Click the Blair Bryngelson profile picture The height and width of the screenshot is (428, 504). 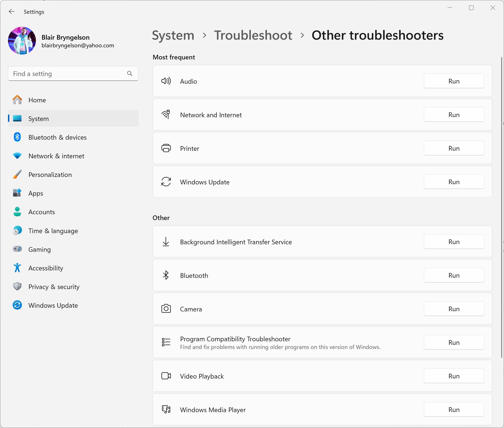[22, 41]
